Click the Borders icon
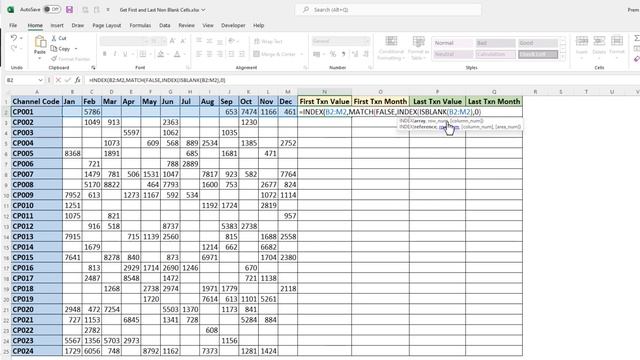 [x=142, y=54]
